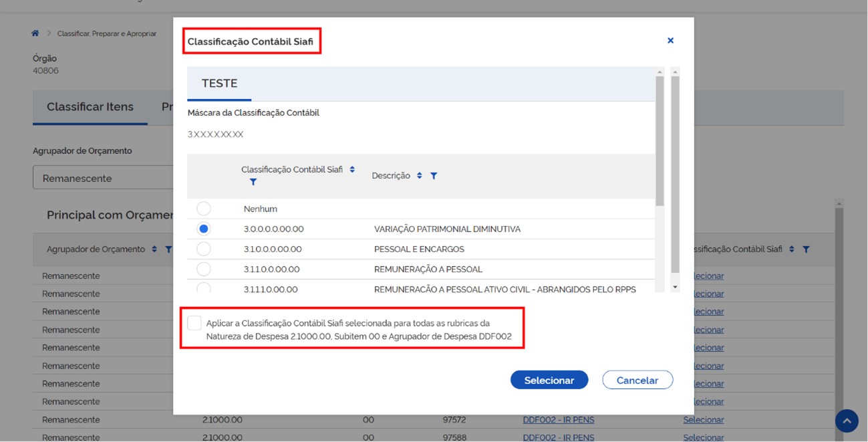868x442 pixels.
Task: Open filter under Classificação Contábil Siafi header
Action: pyautogui.click(x=253, y=182)
